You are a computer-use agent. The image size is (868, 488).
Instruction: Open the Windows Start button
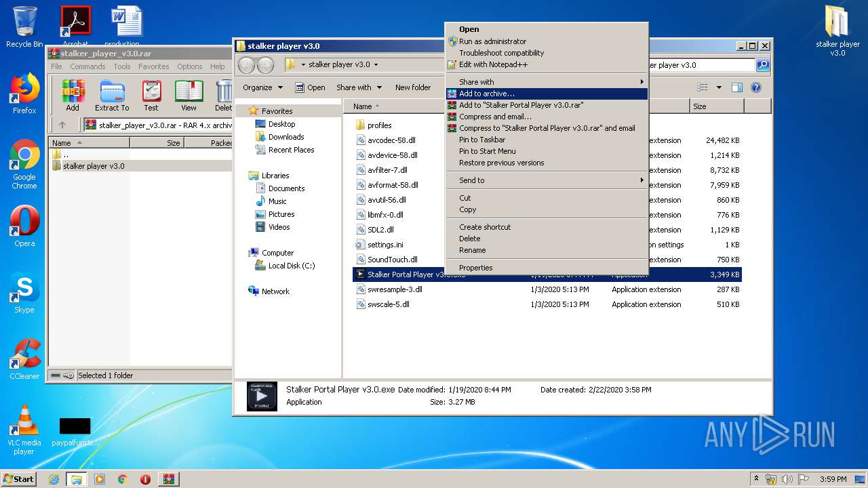(x=18, y=479)
